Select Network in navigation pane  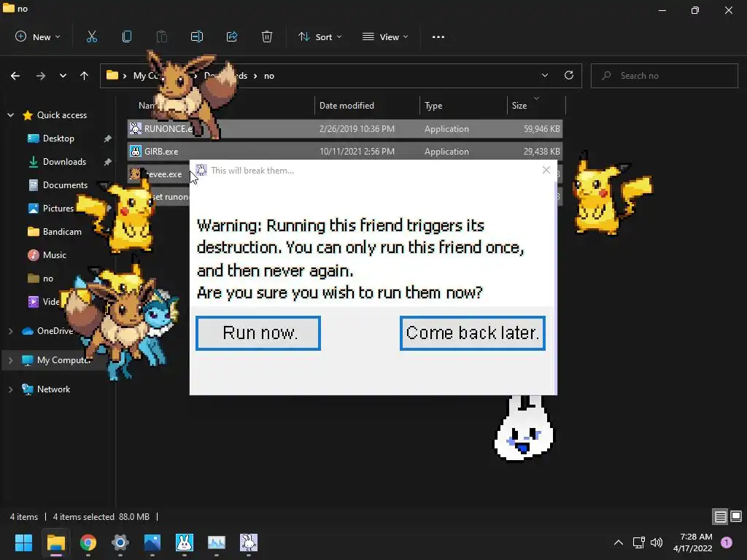53,389
